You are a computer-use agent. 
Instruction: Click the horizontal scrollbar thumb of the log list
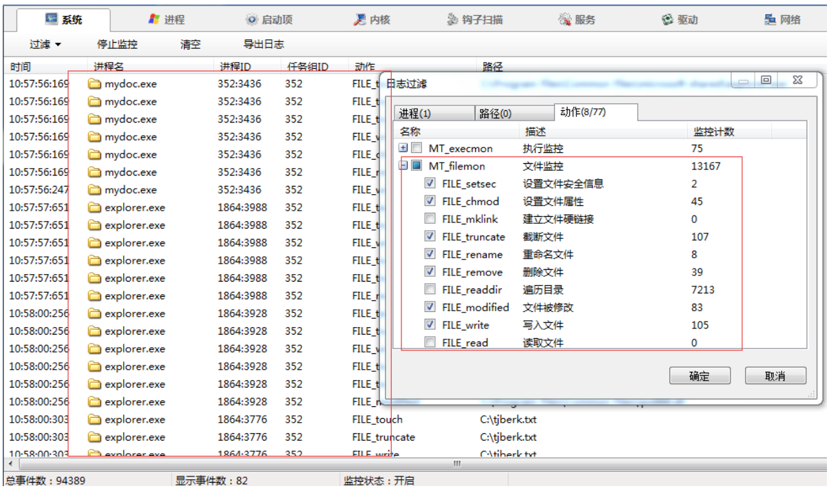456,463
